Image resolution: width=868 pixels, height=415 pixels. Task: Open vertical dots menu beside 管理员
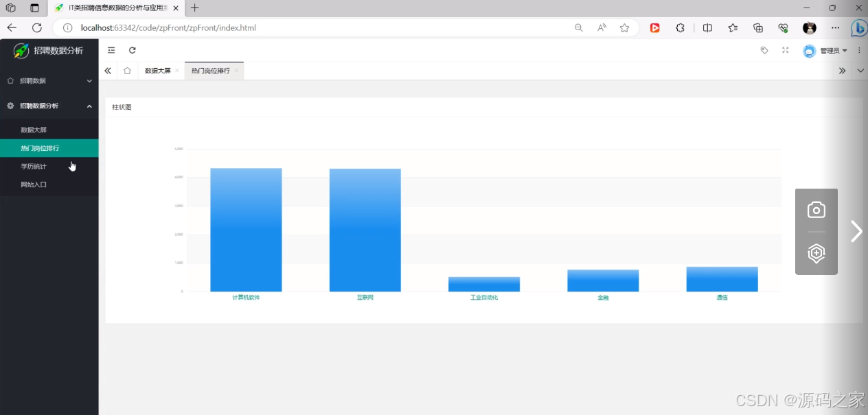pyautogui.click(x=859, y=51)
